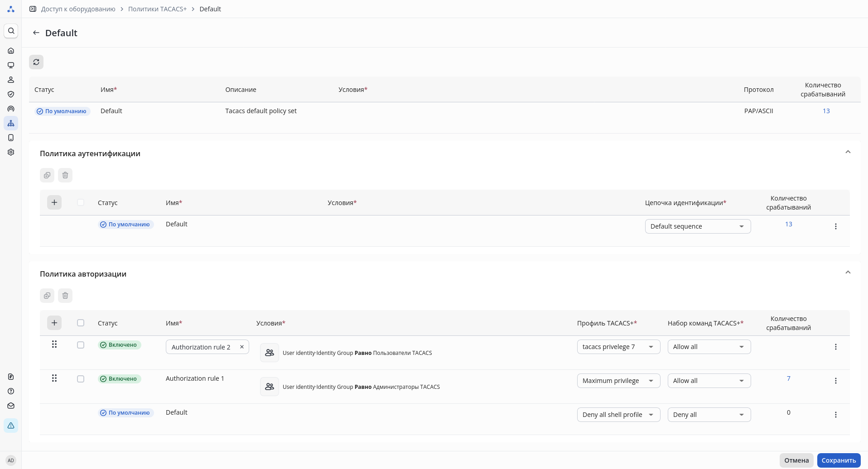This screenshot has width=868, height=469.
Task: Check the box for Authorization rule 1
Action: coord(81,379)
